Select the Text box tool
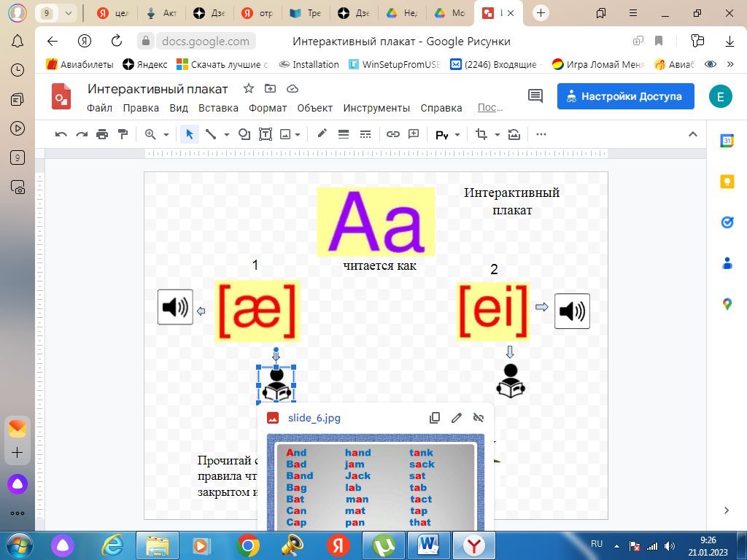The height and width of the screenshot is (560, 747). [x=266, y=134]
